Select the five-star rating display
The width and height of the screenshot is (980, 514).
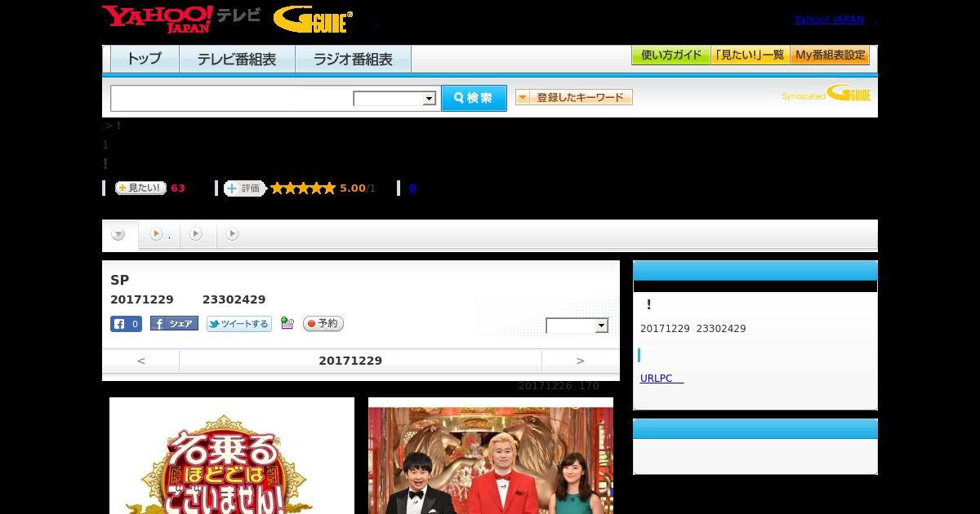[x=303, y=188]
